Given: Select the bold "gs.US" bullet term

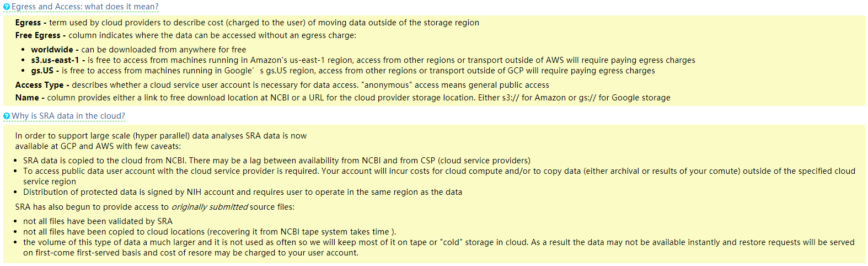Looking at the screenshot, I should tap(42, 71).
